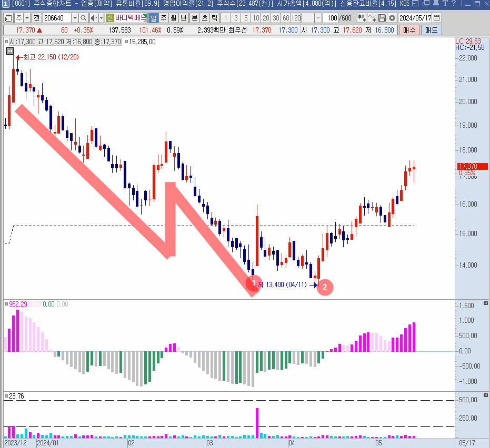Image resolution: width=490 pixels, height=448 pixels.
Task: Toggle the left side panel icon
Action: click(8, 18)
